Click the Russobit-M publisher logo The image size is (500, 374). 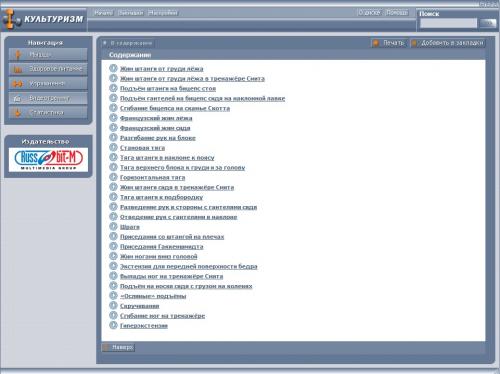(48, 160)
